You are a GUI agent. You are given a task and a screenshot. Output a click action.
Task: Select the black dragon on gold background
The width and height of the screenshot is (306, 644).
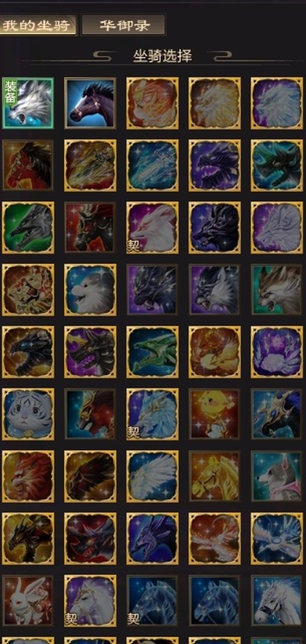click(x=28, y=538)
